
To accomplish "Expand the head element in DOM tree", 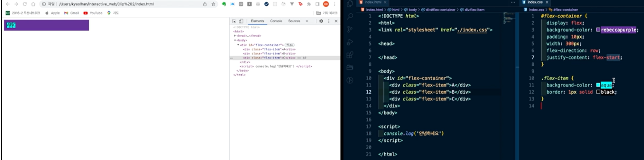I will 235,36.
